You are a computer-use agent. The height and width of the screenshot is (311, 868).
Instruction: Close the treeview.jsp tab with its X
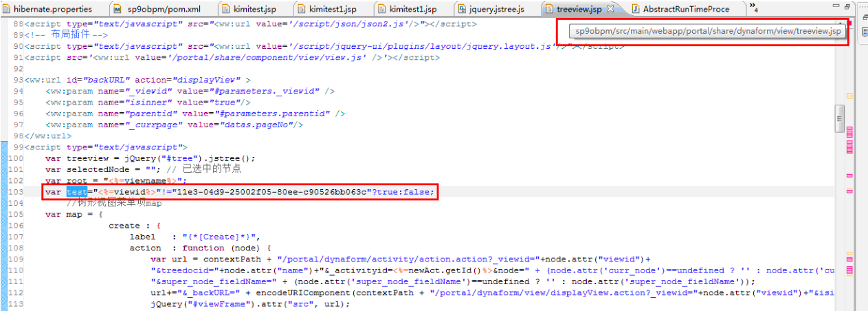click(612, 9)
